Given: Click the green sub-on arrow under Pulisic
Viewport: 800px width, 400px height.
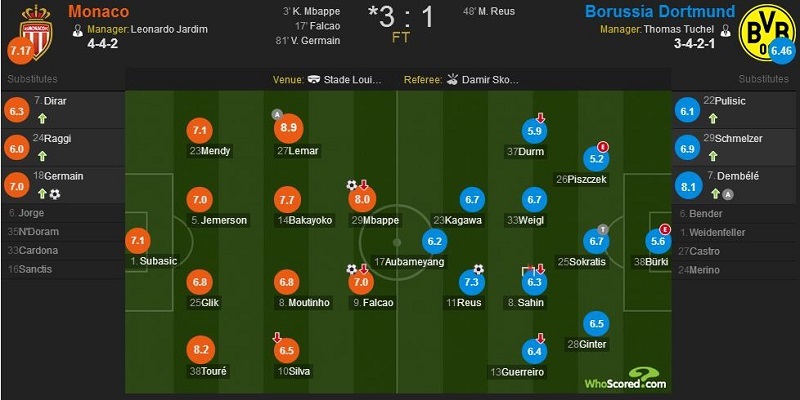Looking at the screenshot, I should point(713,118).
